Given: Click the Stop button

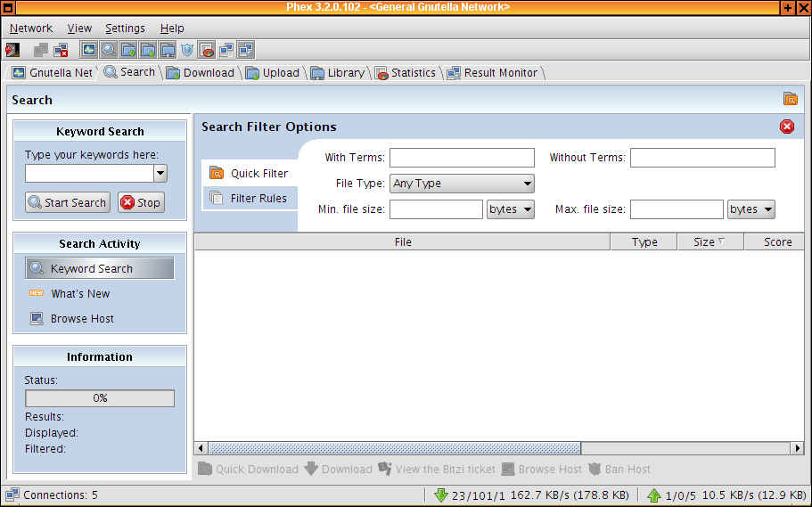Looking at the screenshot, I should pos(141,202).
